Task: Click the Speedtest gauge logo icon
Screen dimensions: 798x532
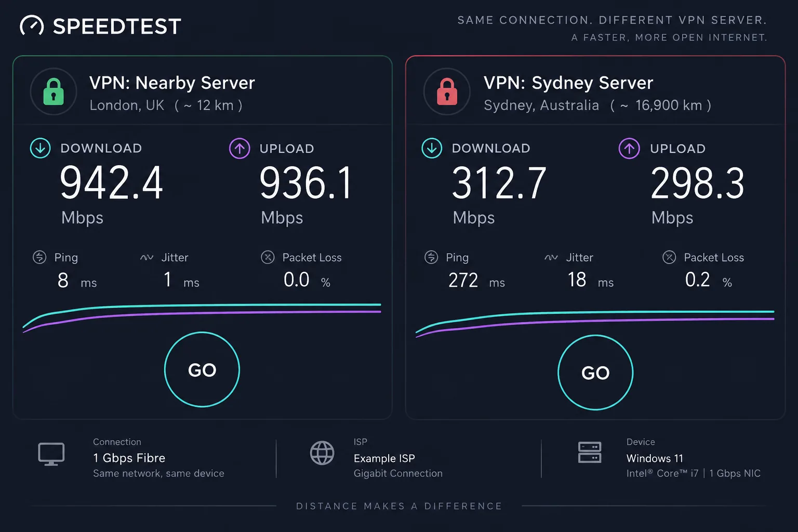Action: tap(32, 26)
